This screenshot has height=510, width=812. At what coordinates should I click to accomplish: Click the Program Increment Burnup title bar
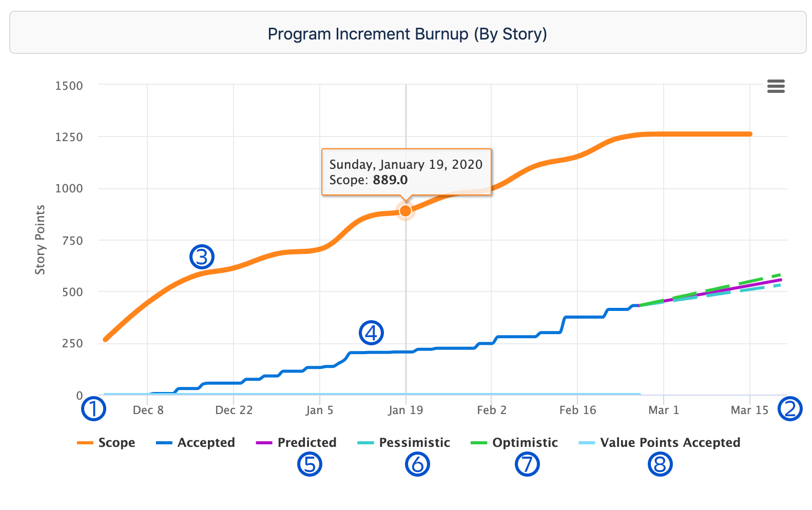point(408,33)
